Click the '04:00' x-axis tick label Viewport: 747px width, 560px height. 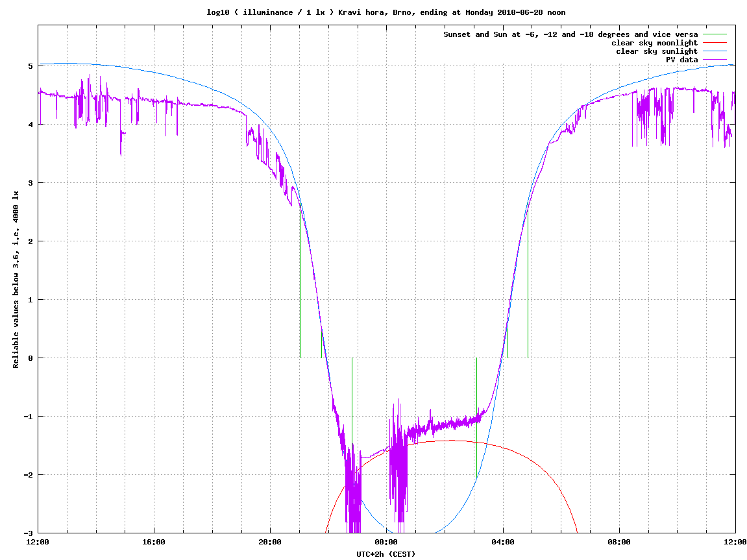(x=502, y=542)
